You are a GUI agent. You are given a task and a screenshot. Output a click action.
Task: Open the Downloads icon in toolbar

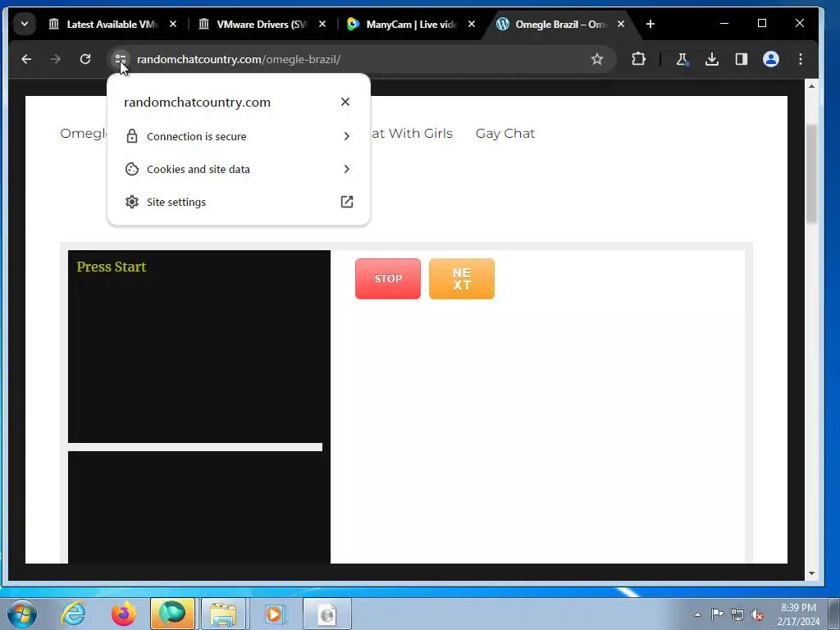pos(711,59)
